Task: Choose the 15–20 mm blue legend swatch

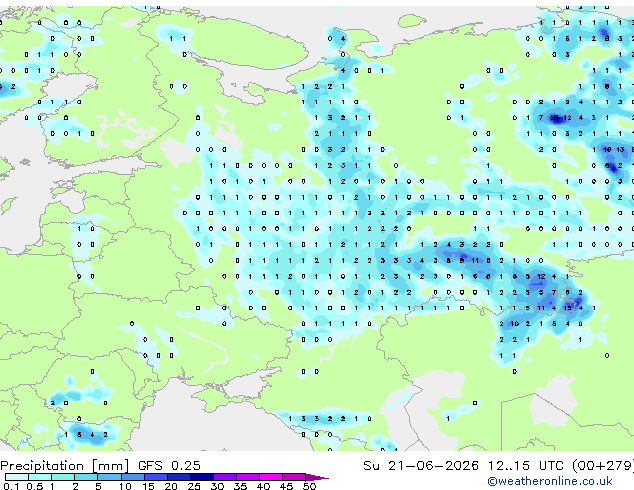Action: pos(155,477)
